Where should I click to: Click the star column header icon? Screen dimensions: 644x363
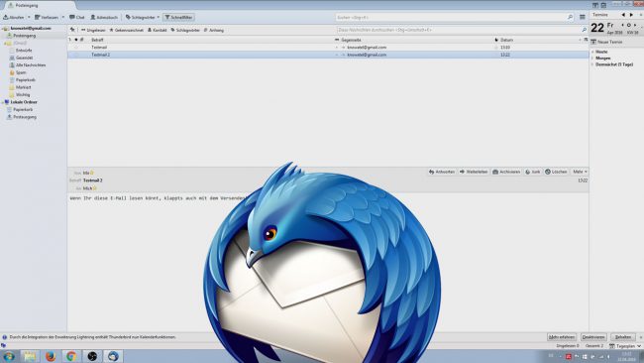click(x=76, y=40)
